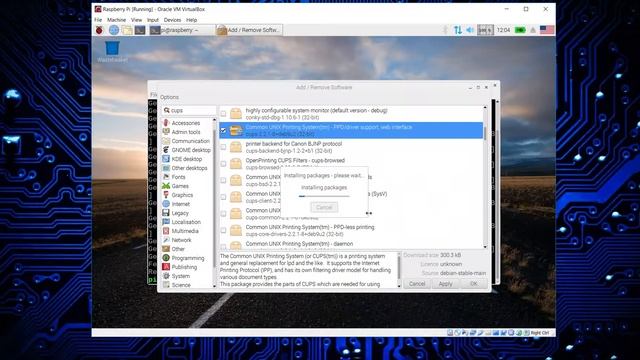Image resolution: width=640 pixels, height=360 pixels.
Task: Click the cups search field
Action: click(x=189, y=110)
